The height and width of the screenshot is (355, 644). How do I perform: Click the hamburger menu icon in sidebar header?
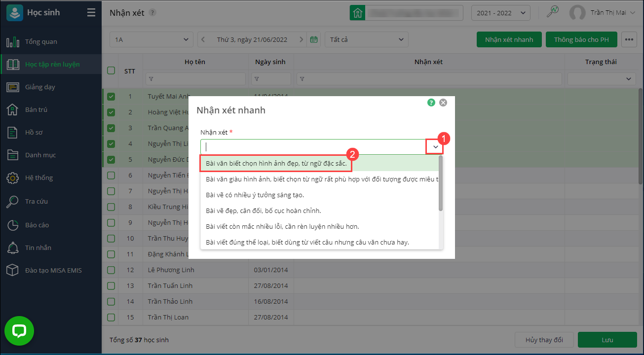(91, 13)
